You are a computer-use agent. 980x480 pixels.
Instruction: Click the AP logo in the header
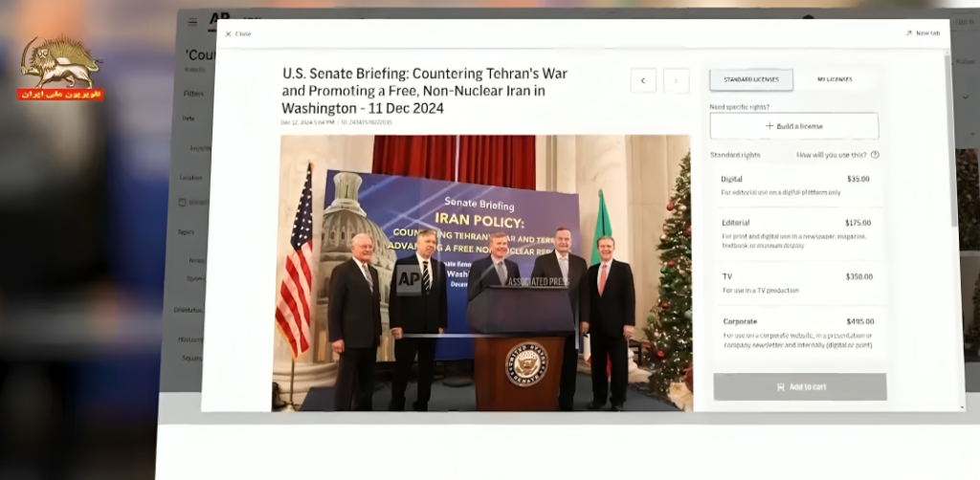coord(219,18)
